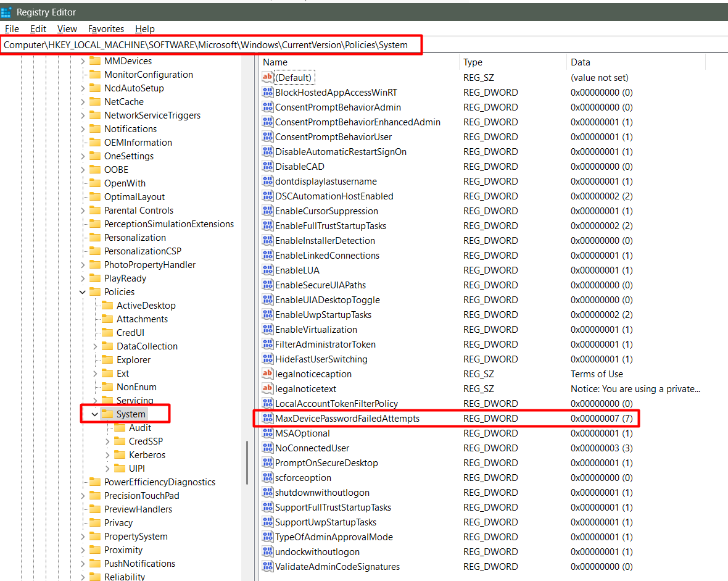This screenshot has height=581, width=728.
Task: Click the string icon beside legalnoticecaption
Action: (x=267, y=374)
